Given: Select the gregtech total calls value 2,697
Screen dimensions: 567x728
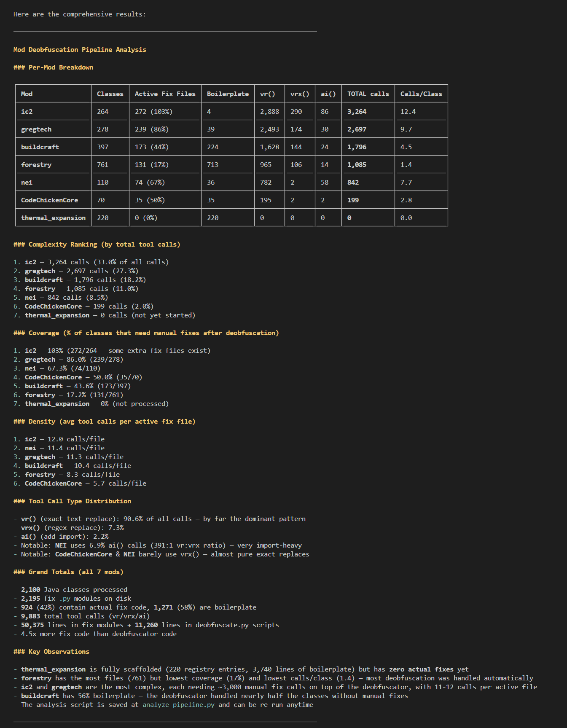Looking at the screenshot, I should tap(357, 129).
